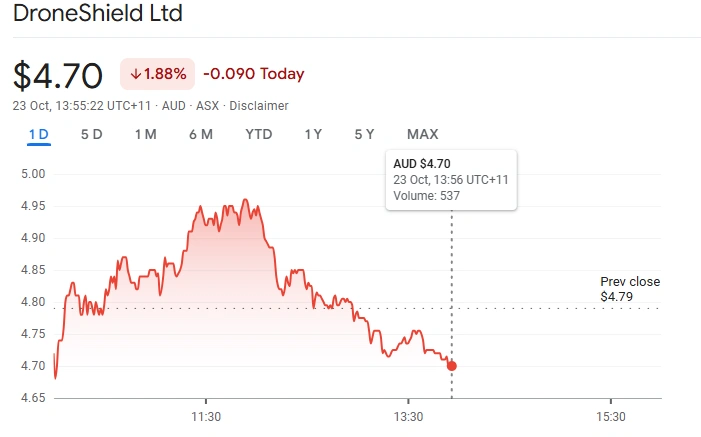The width and height of the screenshot is (701, 437).
Task: Open the 6M chart range
Action: click(200, 135)
